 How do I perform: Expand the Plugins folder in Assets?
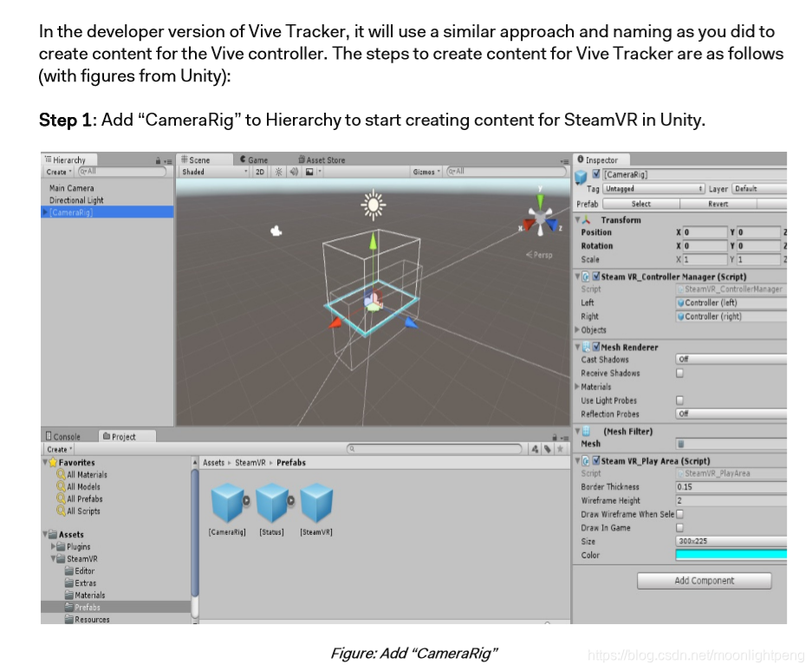[54, 547]
